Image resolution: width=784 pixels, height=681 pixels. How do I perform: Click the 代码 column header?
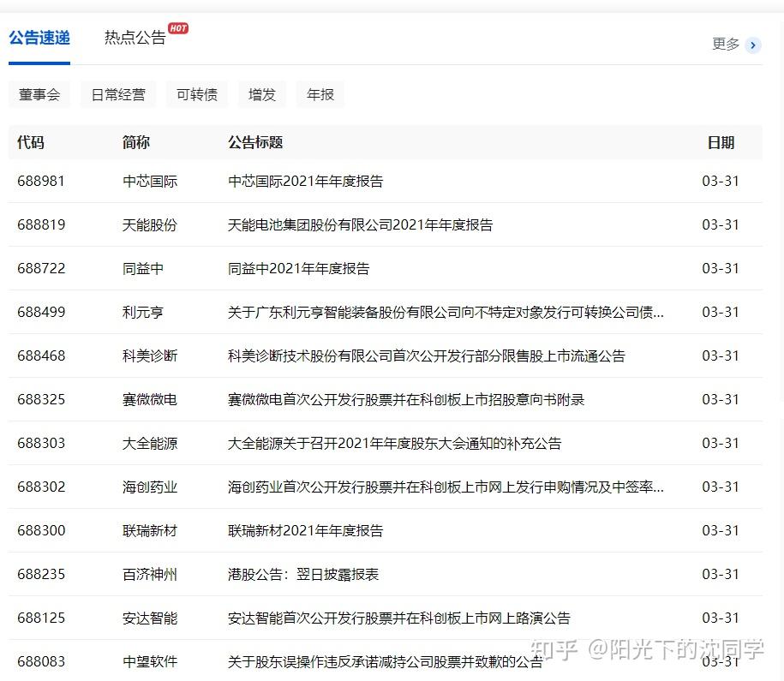coord(31,142)
